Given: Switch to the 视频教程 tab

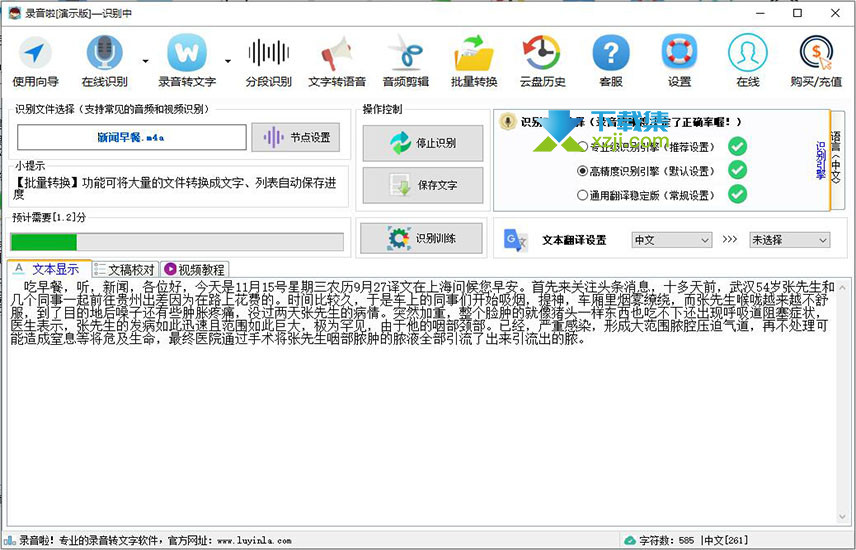Looking at the screenshot, I should click(195, 269).
